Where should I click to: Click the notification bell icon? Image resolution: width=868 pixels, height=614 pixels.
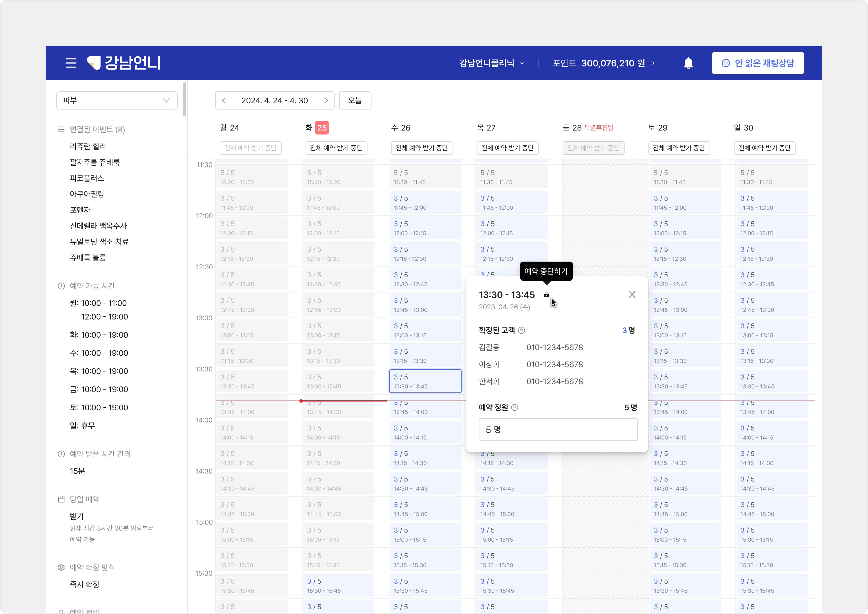click(688, 63)
